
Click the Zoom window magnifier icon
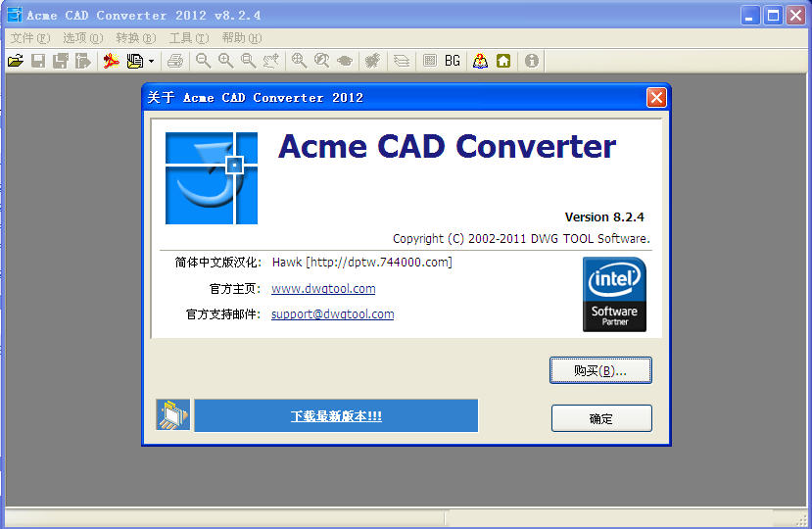[248, 61]
